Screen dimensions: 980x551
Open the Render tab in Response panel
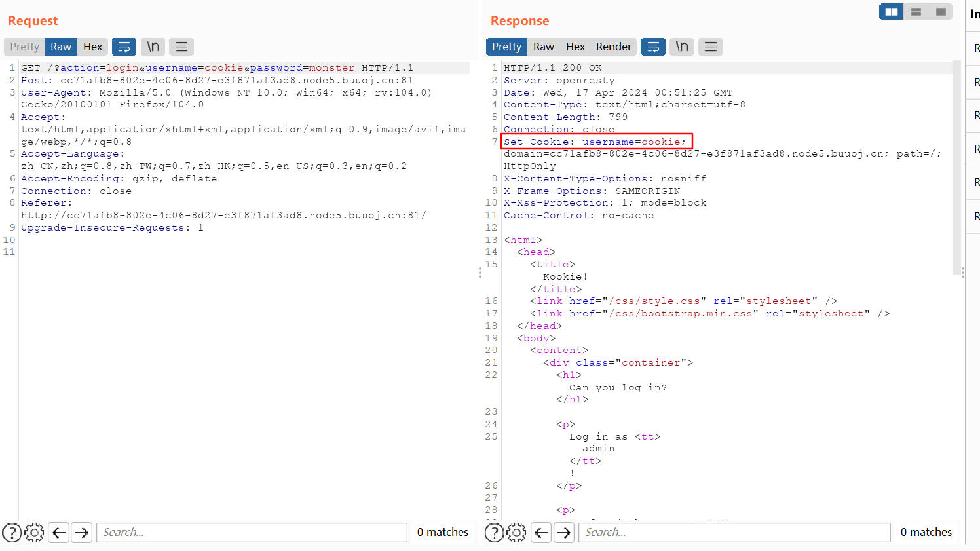614,47
